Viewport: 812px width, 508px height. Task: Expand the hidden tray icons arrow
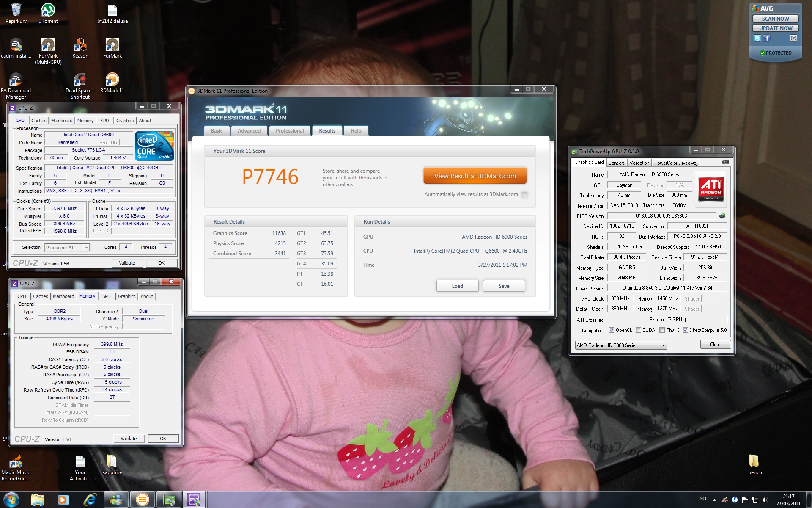(714, 500)
